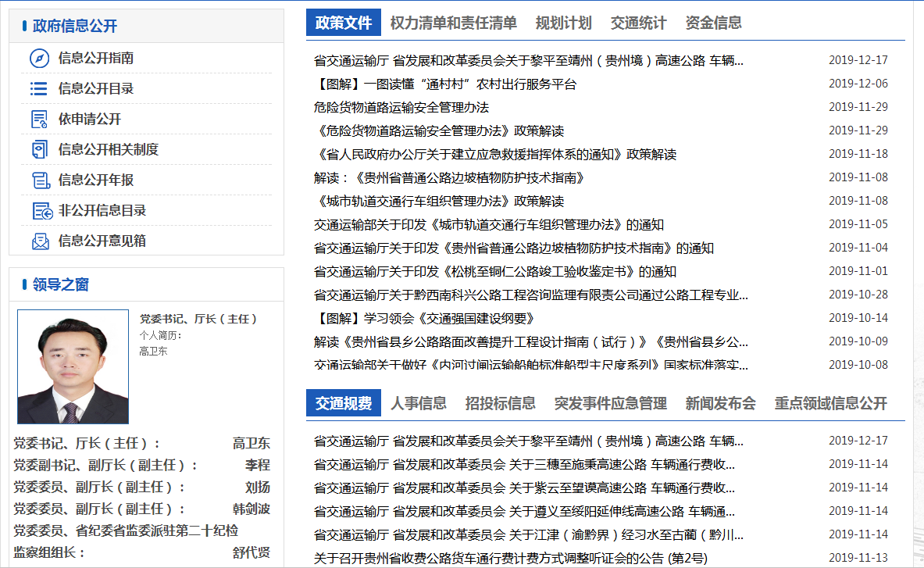
Task: Open 【图解】学习领会《交通强国建设纲要》 link
Action: (424, 319)
